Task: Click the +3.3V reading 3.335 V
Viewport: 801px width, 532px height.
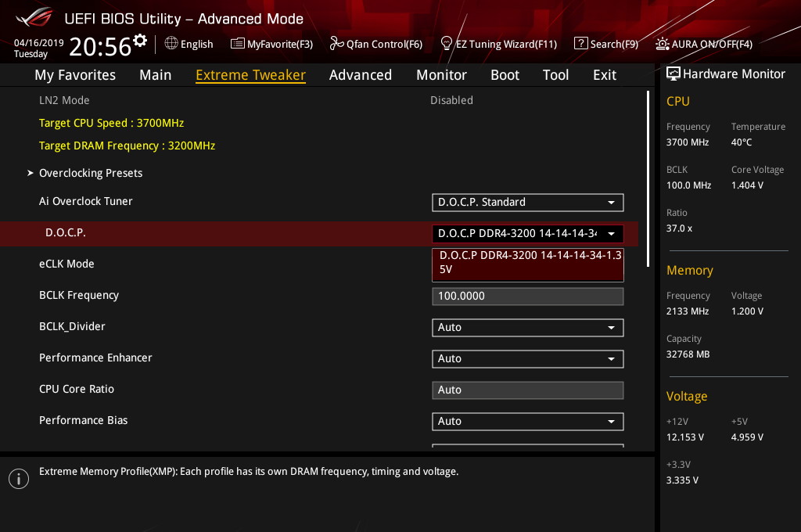Action: (x=682, y=480)
